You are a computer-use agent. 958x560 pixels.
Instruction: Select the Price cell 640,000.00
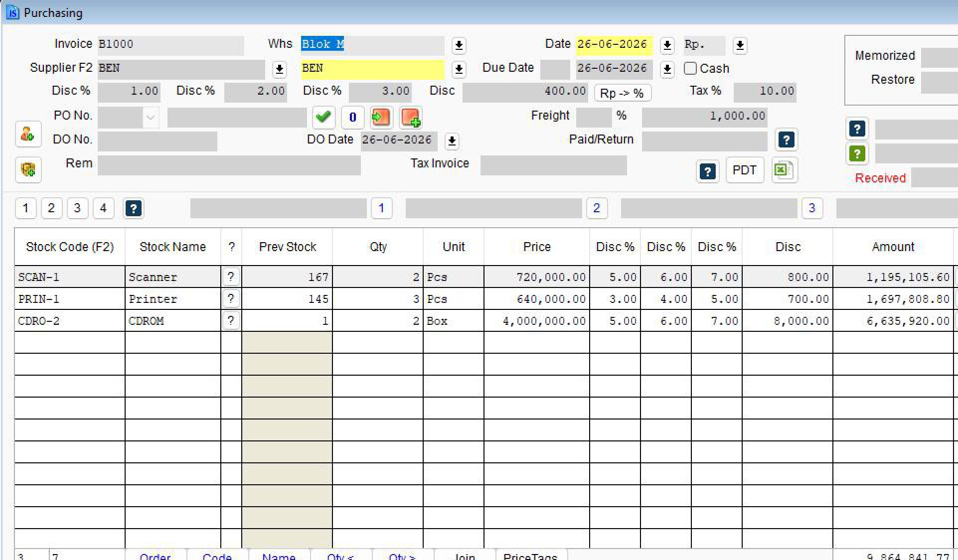536,299
